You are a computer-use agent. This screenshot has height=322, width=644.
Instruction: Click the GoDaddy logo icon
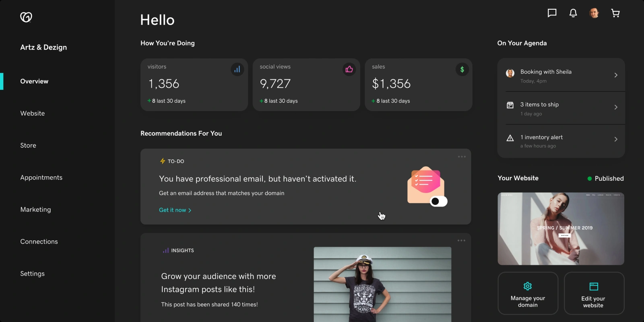pos(26,17)
